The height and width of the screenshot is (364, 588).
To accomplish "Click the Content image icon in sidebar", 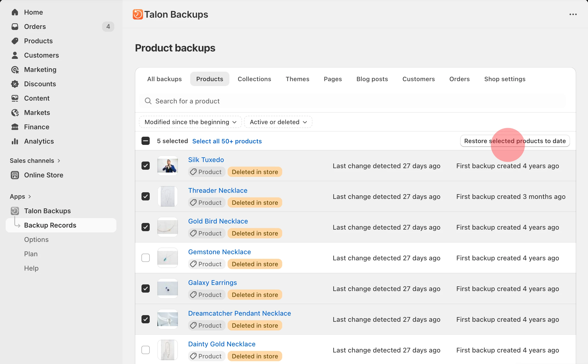I will click(x=15, y=98).
